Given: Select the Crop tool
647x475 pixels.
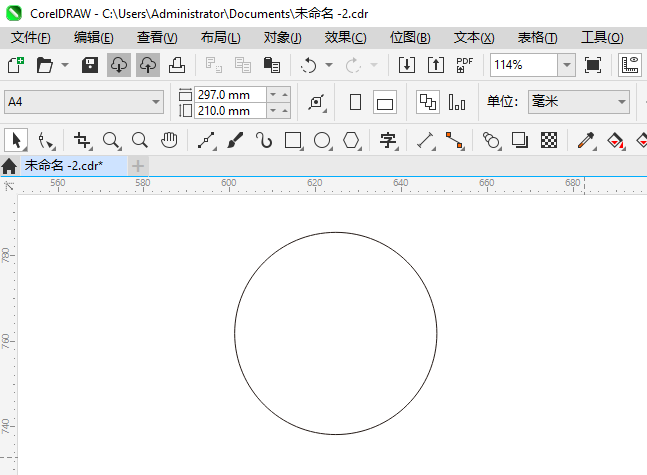Looking at the screenshot, I should (82, 140).
